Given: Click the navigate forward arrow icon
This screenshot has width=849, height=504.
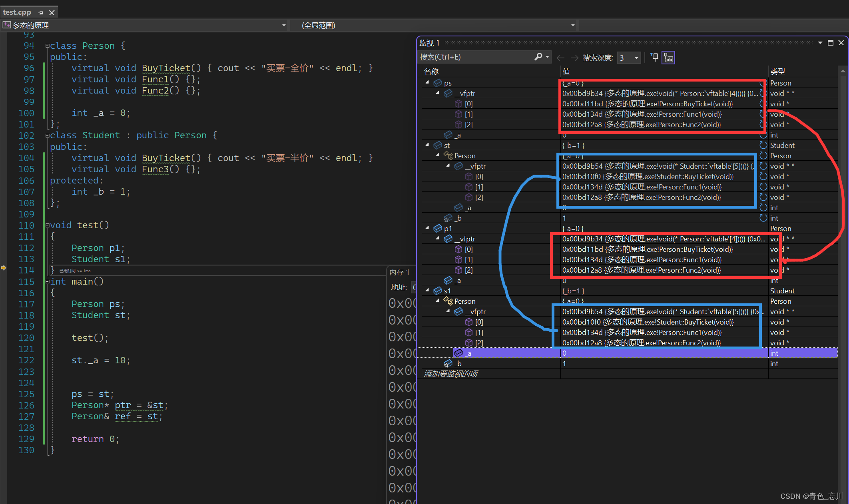Looking at the screenshot, I should pyautogui.click(x=574, y=56).
